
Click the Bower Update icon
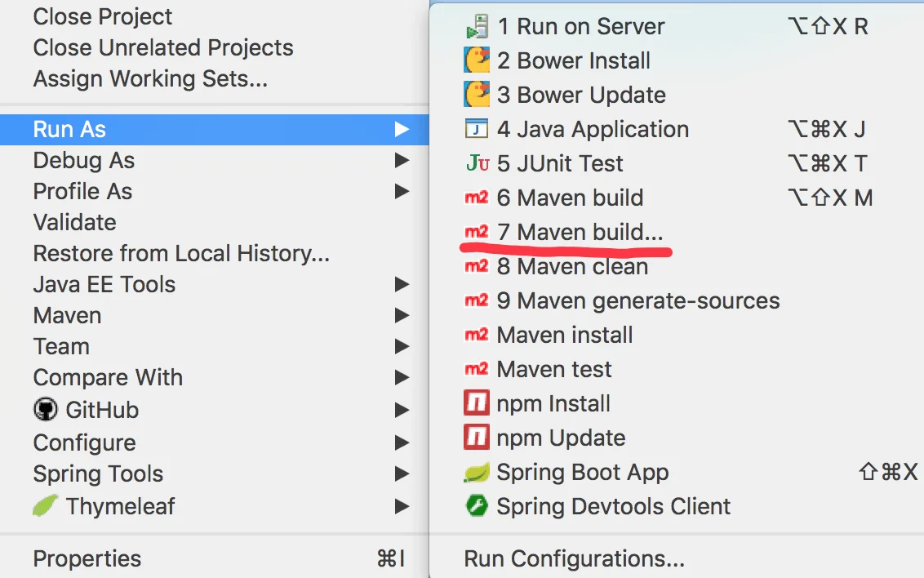tap(477, 94)
